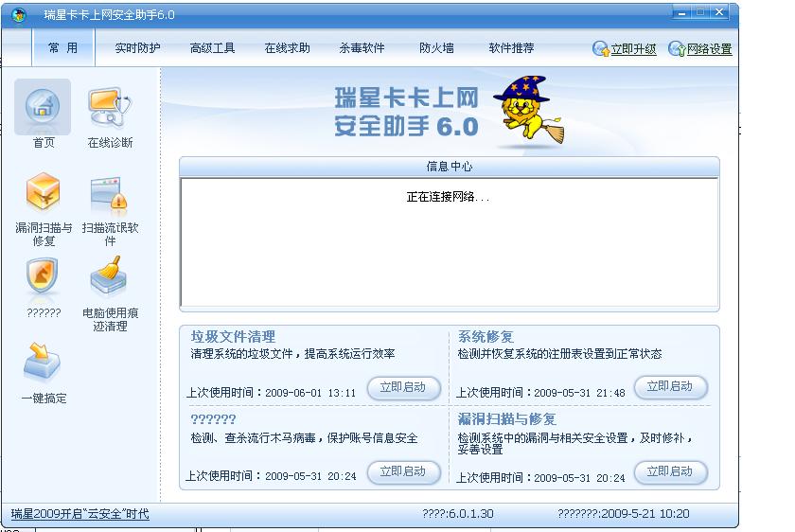Click the 垃圾文件清理 heading

coord(233,337)
